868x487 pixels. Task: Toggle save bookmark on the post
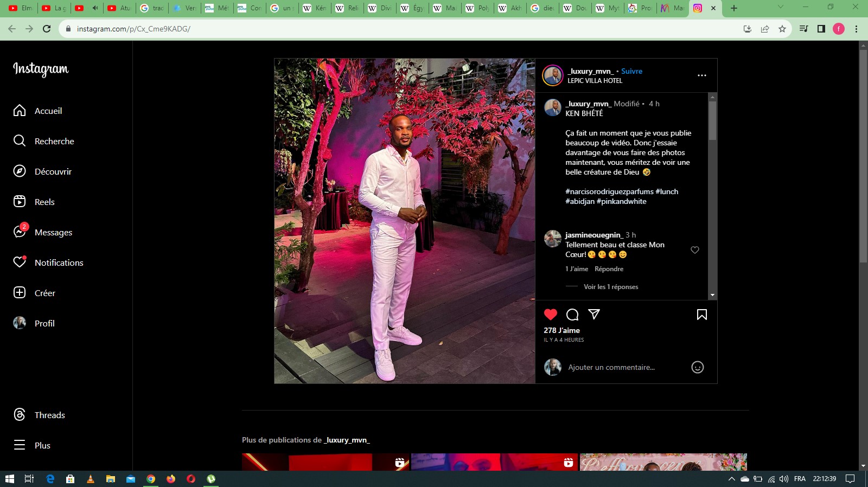pos(701,315)
